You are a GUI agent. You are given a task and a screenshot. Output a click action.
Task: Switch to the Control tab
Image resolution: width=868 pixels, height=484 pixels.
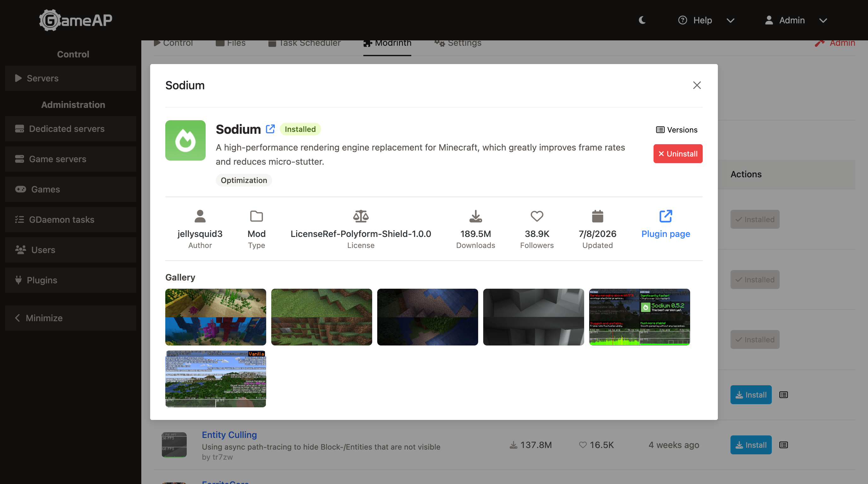[x=173, y=44]
